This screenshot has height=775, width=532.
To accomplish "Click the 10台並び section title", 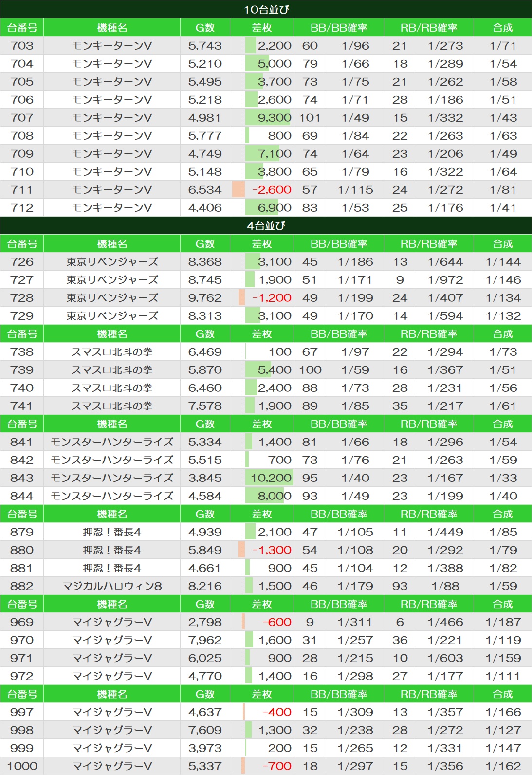I will tap(266, 9).
